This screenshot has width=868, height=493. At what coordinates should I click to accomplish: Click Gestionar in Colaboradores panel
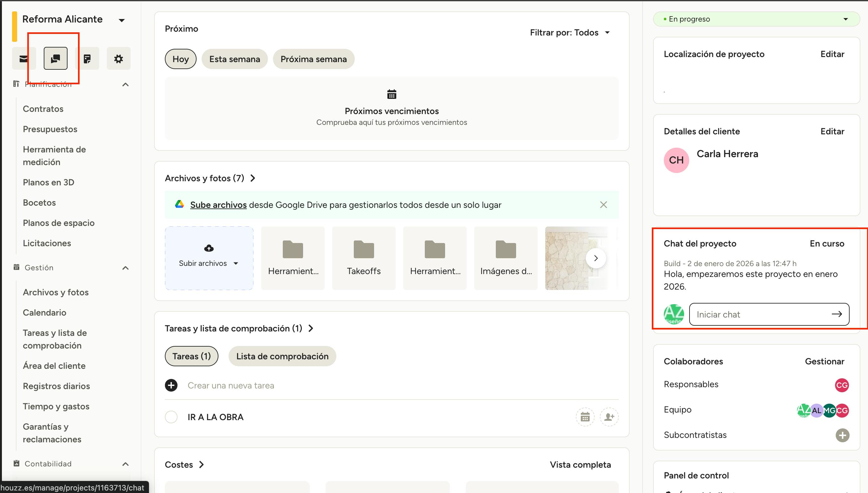coord(824,361)
